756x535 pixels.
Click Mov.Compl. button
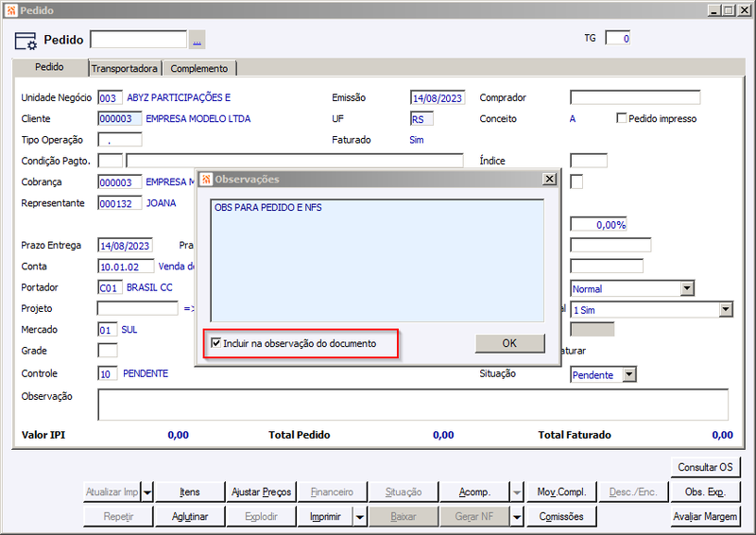coord(561,492)
